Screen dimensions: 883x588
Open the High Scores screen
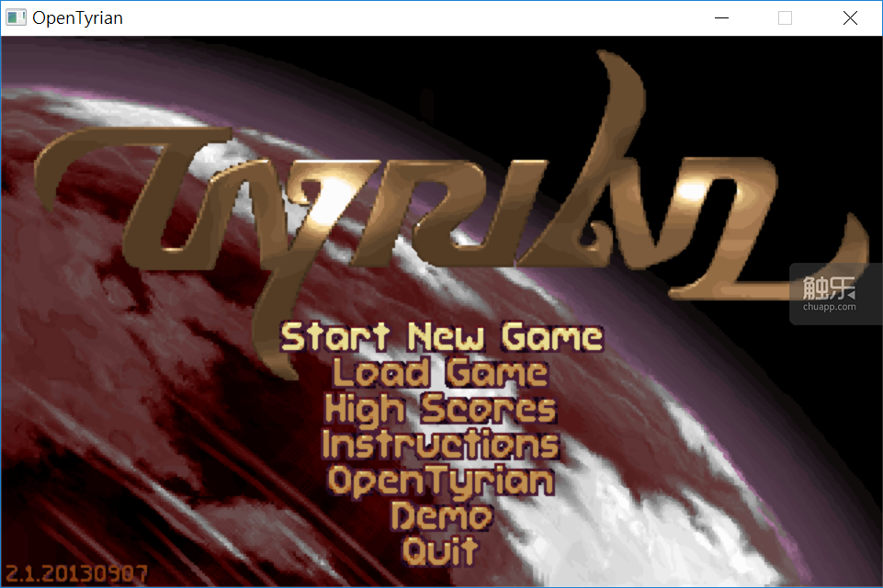click(x=440, y=408)
